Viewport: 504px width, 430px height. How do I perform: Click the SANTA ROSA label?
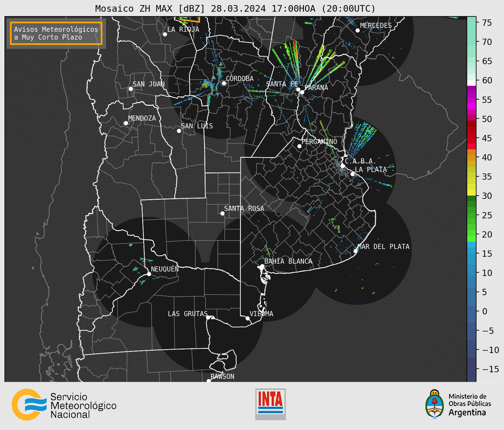[x=244, y=208]
